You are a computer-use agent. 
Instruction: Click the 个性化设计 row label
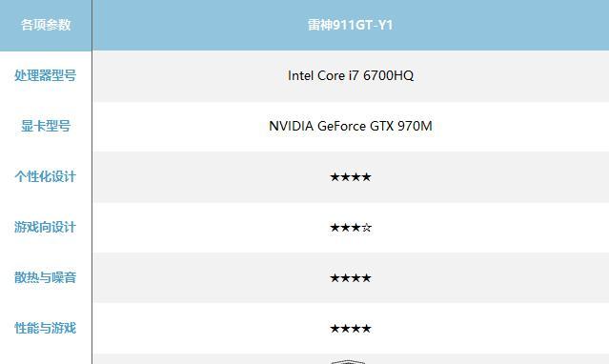(x=46, y=176)
